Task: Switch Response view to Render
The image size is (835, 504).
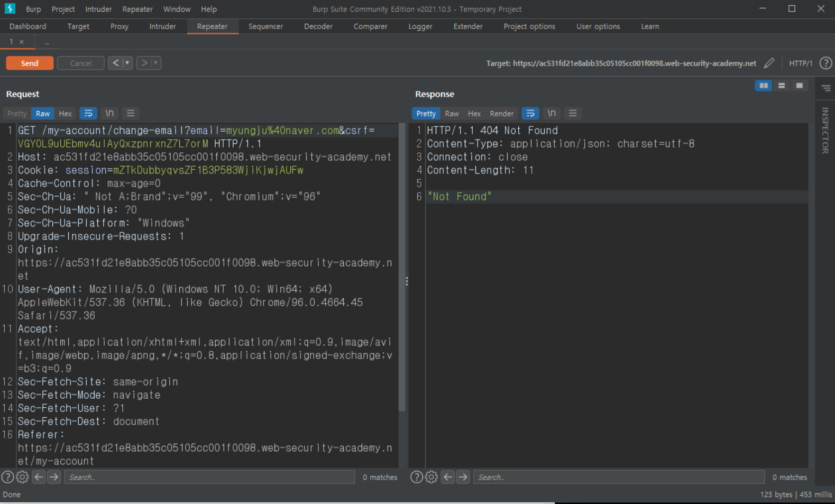Action: (501, 113)
